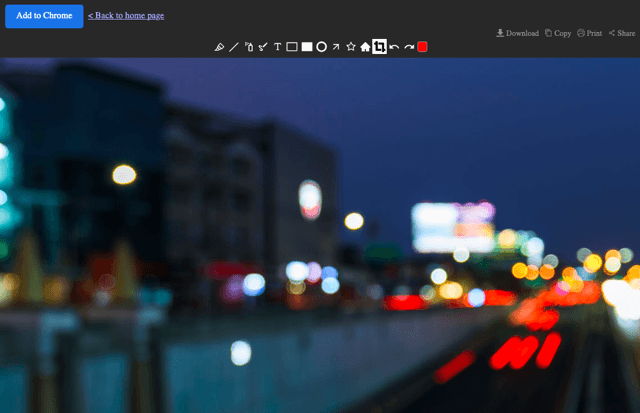Open the Share option
The height and width of the screenshot is (413, 640).
pos(622,33)
